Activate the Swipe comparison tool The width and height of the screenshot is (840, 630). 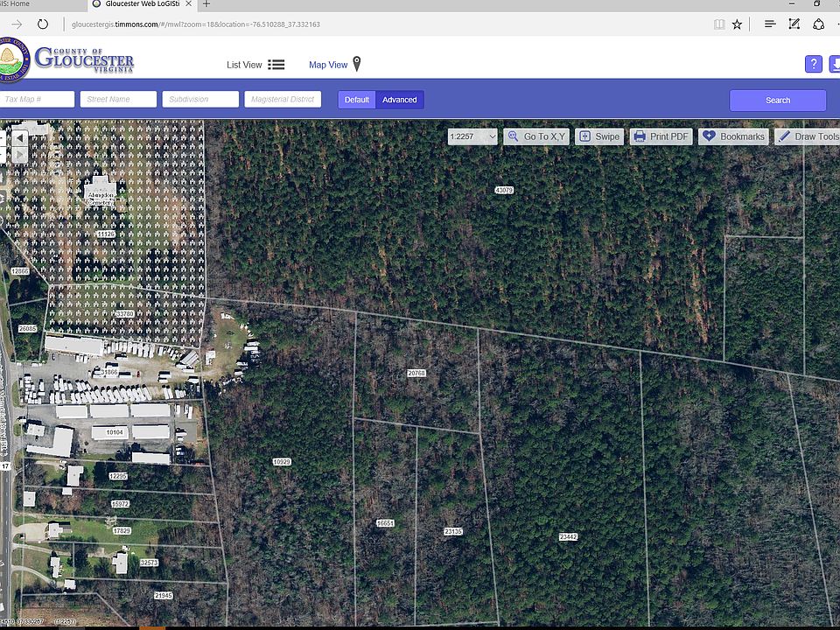[599, 136]
